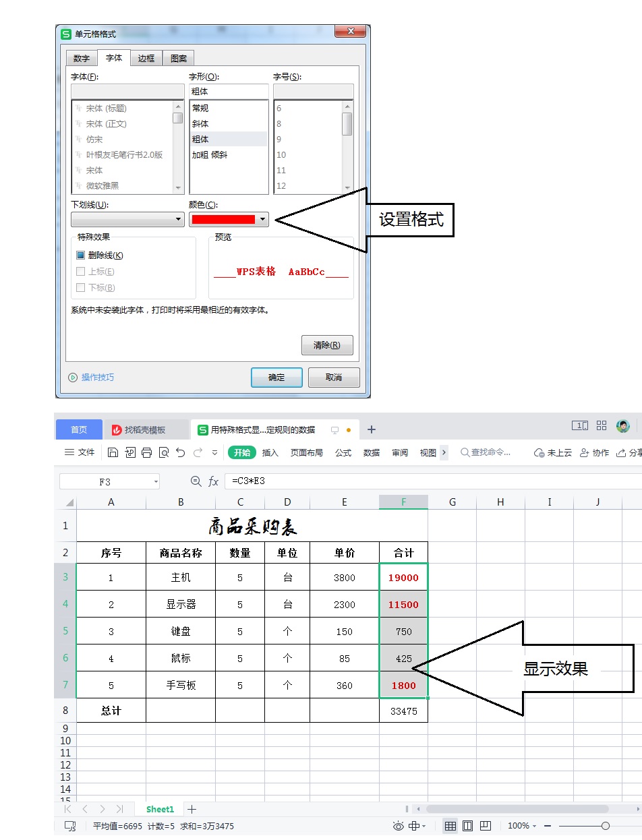Image resolution: width=642 pixels, height=840 pixels.
Task: Click the Undo arrow icon
Action: [x=180, y=452]
